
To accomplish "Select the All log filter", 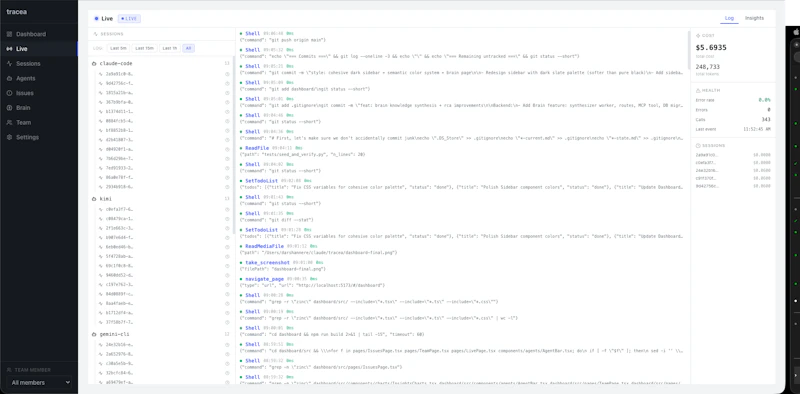I will click(188, 48).
